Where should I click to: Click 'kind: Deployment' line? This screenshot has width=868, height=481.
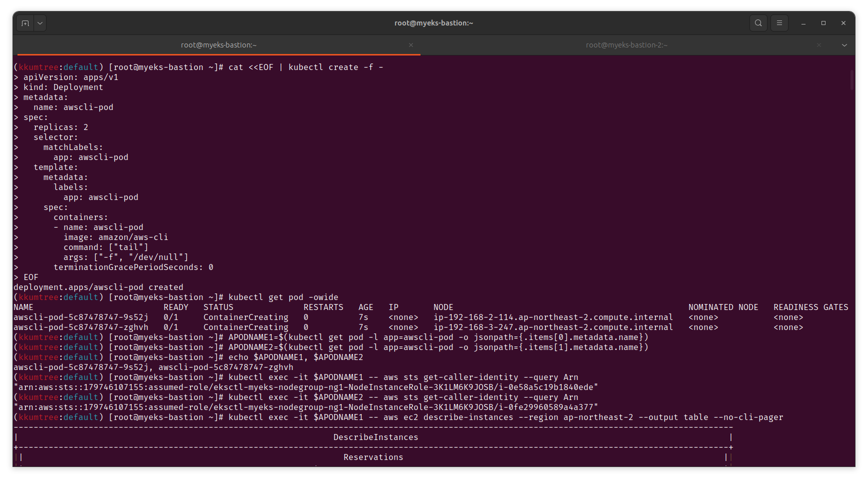pyautogui.click(x=63, y=87)
